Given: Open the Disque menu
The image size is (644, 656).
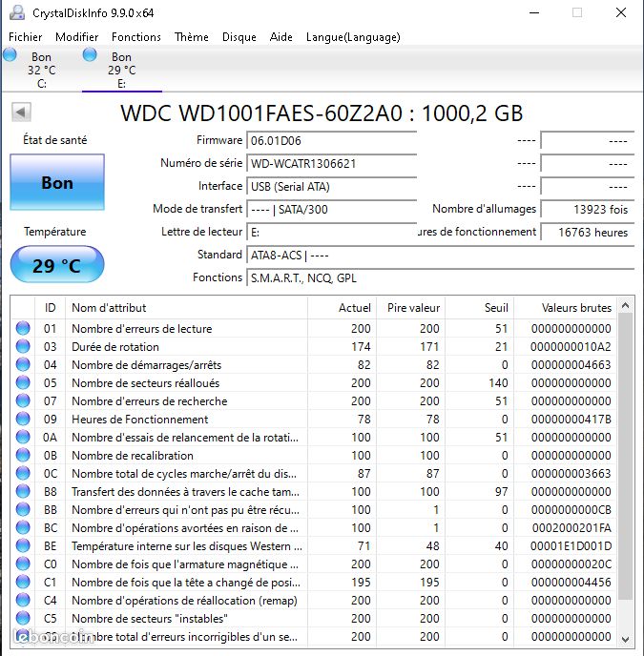Looking at the screenshot, I should [x=239, y=37].
